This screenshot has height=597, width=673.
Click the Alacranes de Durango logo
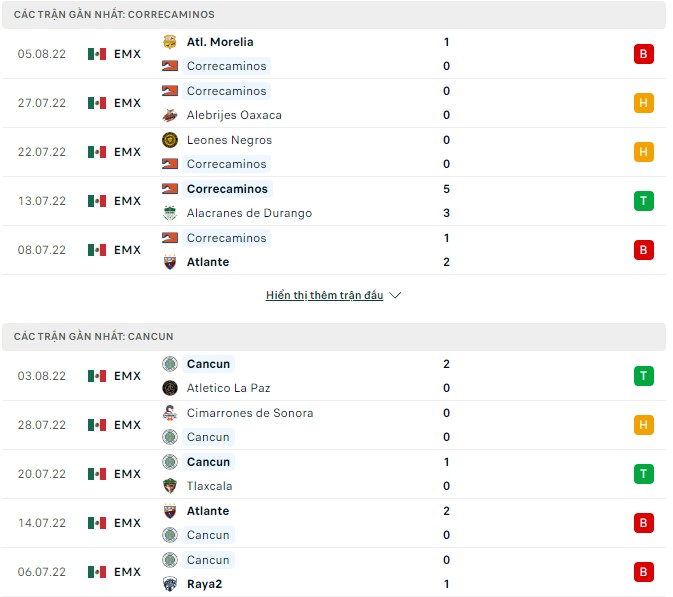(x=170, y=213)
